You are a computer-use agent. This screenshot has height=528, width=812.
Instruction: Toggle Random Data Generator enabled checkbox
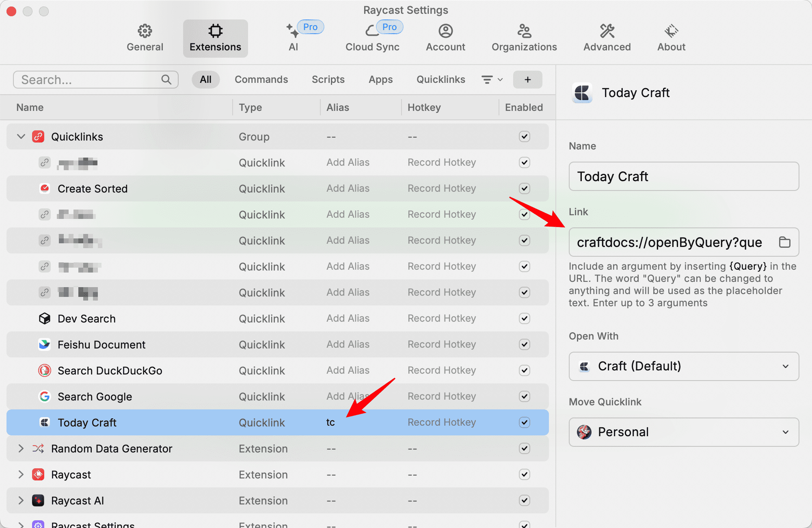pyautogui.click(x=525, y=448)
